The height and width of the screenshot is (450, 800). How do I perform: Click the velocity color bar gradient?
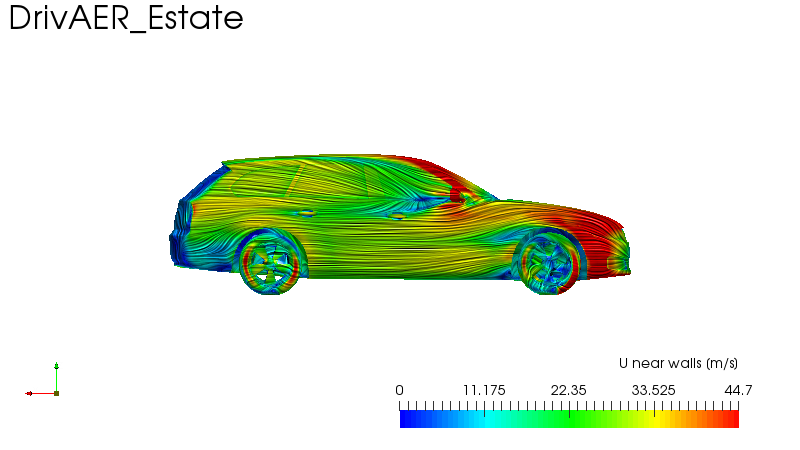(569, 419)
